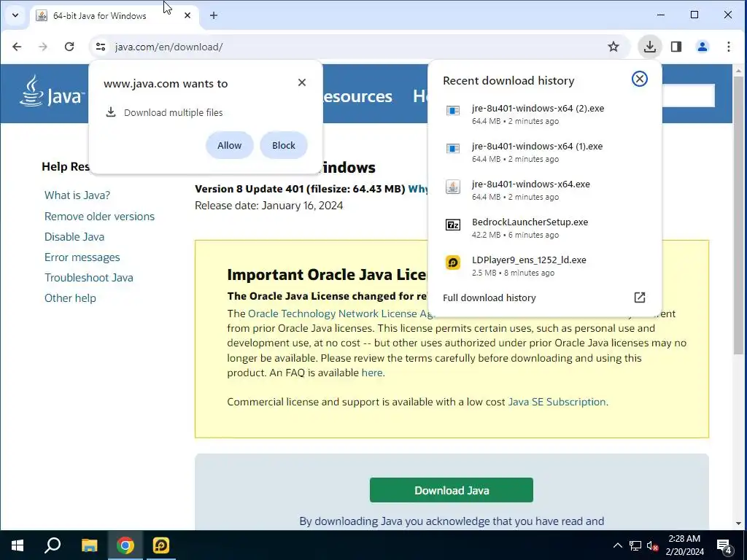Open the Chrome side panel icon
Image resolution: width=747 pixels, height=560 pixels.
pos(676,47)
